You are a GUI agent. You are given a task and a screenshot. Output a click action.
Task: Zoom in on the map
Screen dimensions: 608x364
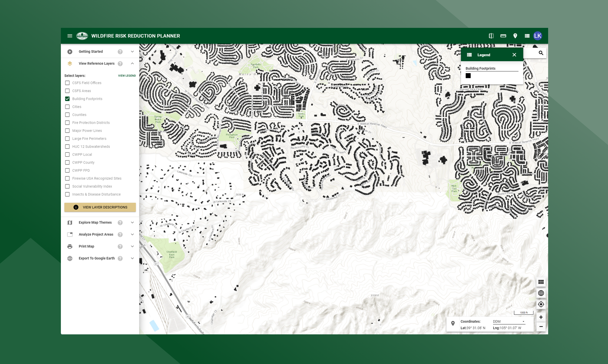[541, 317]
